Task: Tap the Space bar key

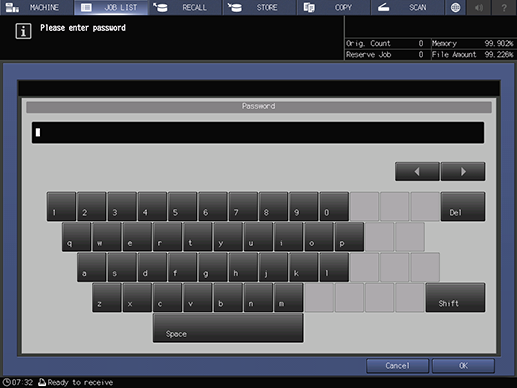Action: coord(228,328)
